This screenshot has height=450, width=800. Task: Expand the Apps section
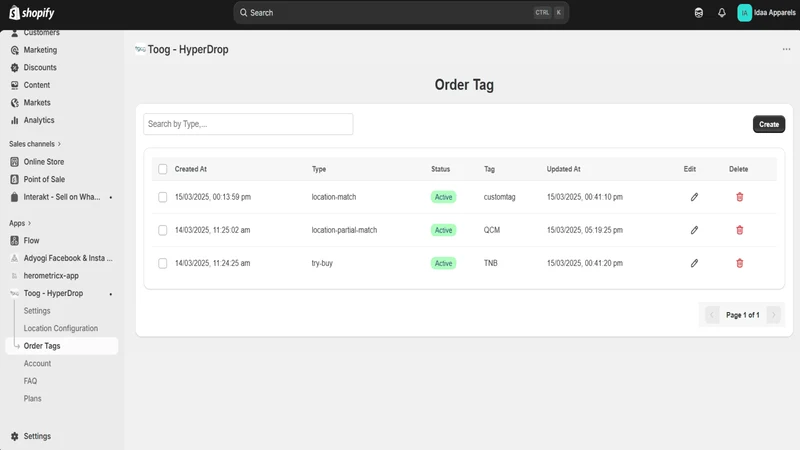20,223
